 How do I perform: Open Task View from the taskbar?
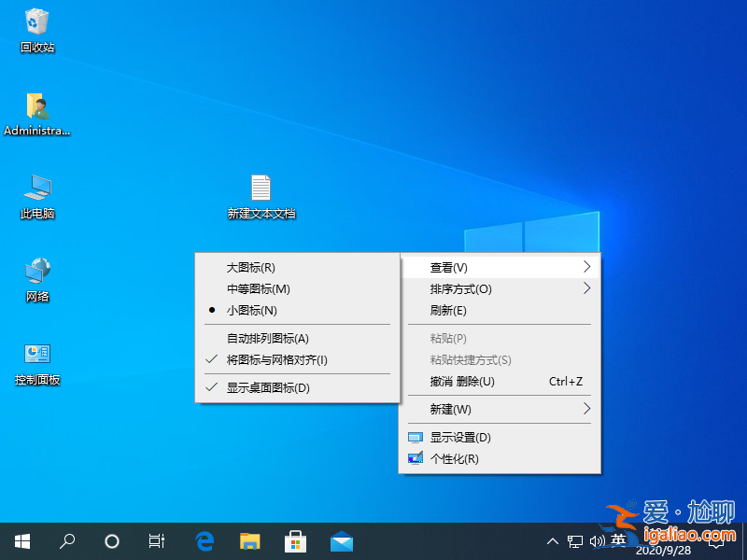point(156,540)
